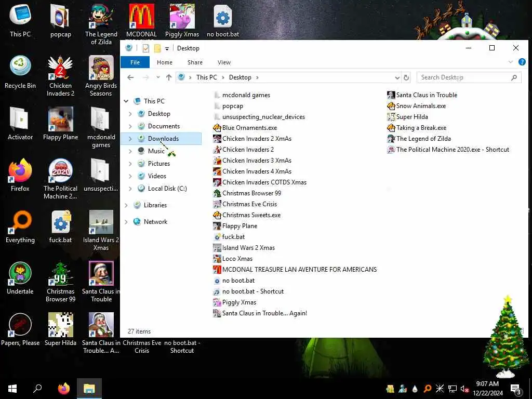Click the Back navigation arrow
This screenshot has width=532, height=399.
[130, 77]
